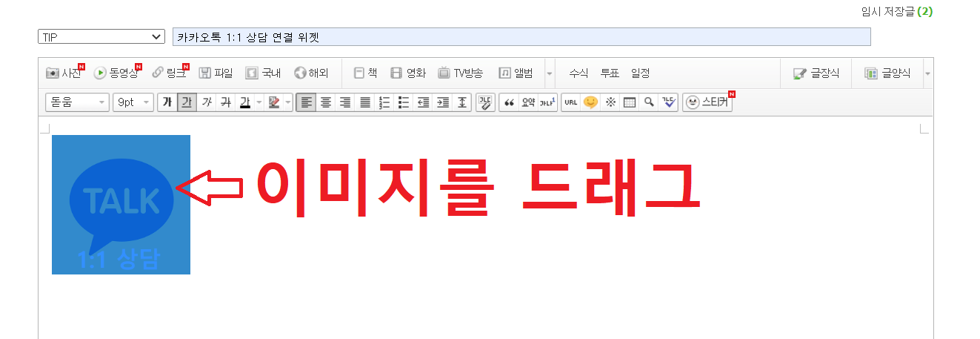The width and height of the screenshot is (980, 339).
Task: Add a TV show with TV방송
Action: 460,73
